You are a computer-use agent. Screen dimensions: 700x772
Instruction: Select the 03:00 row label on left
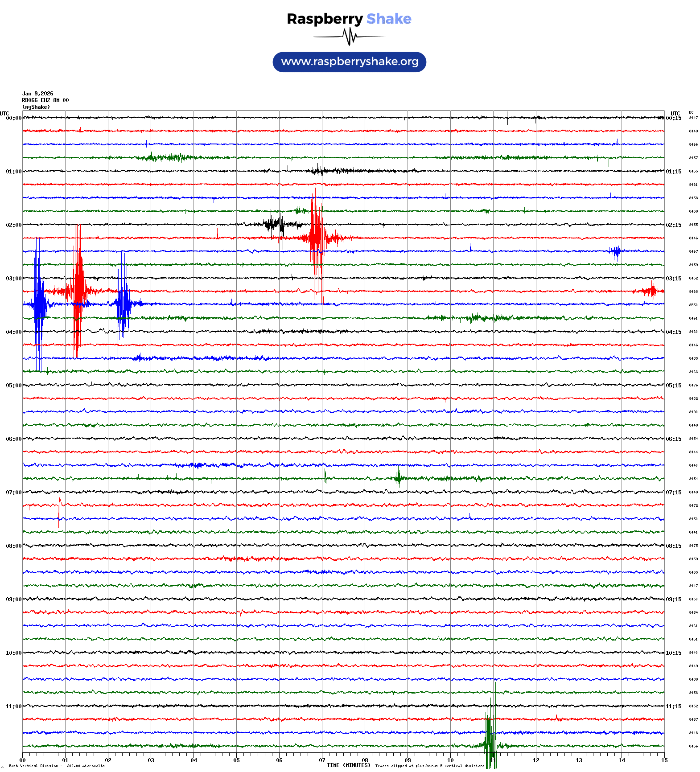click(13, 279)
